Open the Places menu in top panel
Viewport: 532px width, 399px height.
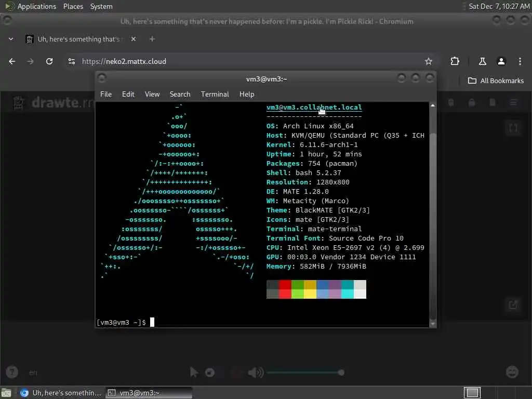pyautogui.click(x=73, y=6)
